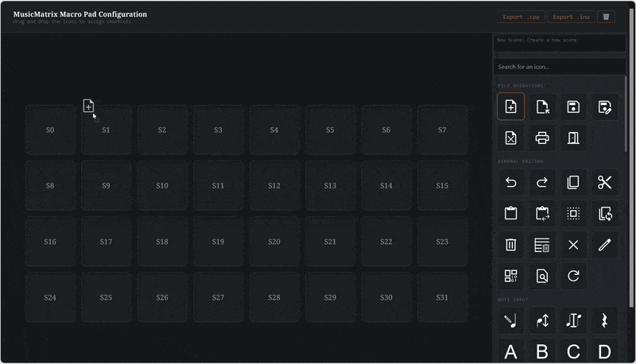Screen dimensions: 636x364
Task: Select macro pad slot S1
Action: point(106,130)
